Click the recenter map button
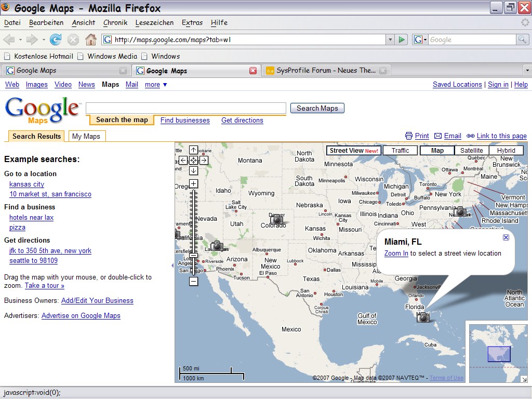The image size is (532, 399). pyautogui.click(x=193, y=160)
